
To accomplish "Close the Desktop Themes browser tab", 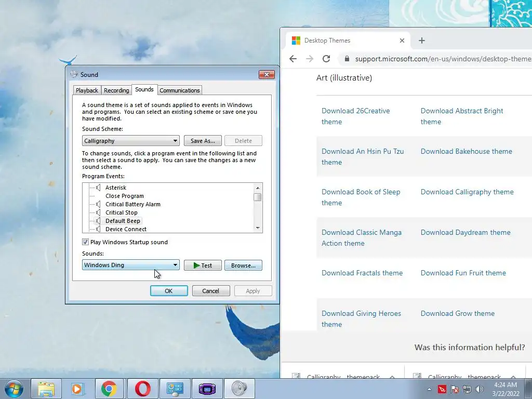I will pos(402,41).
